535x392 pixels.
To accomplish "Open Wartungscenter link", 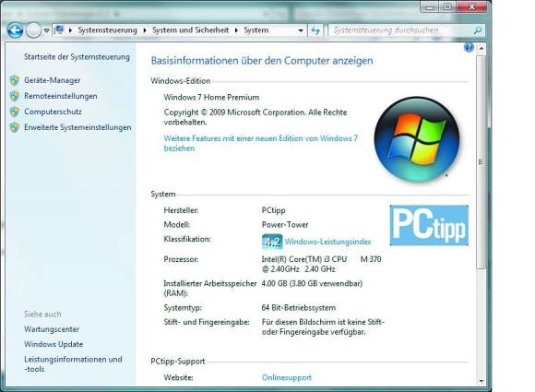I will pyautogui.click(x=52, y=329).
